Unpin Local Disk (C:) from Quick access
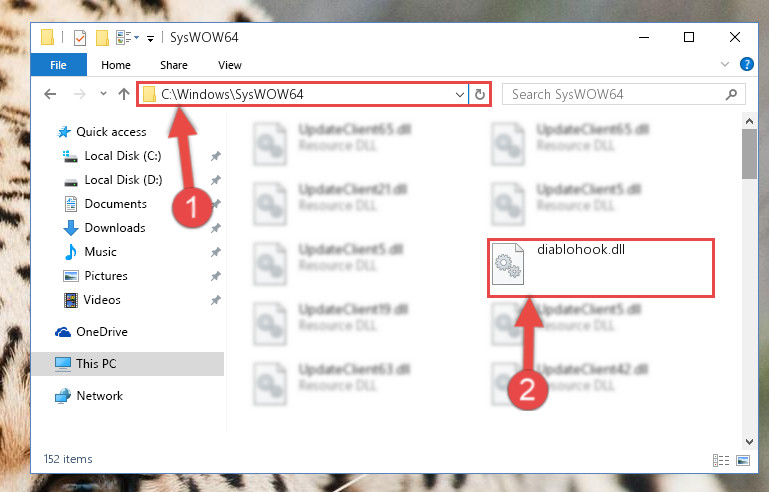Viewport: 769px width, 492px height. (x=215, y=156)
